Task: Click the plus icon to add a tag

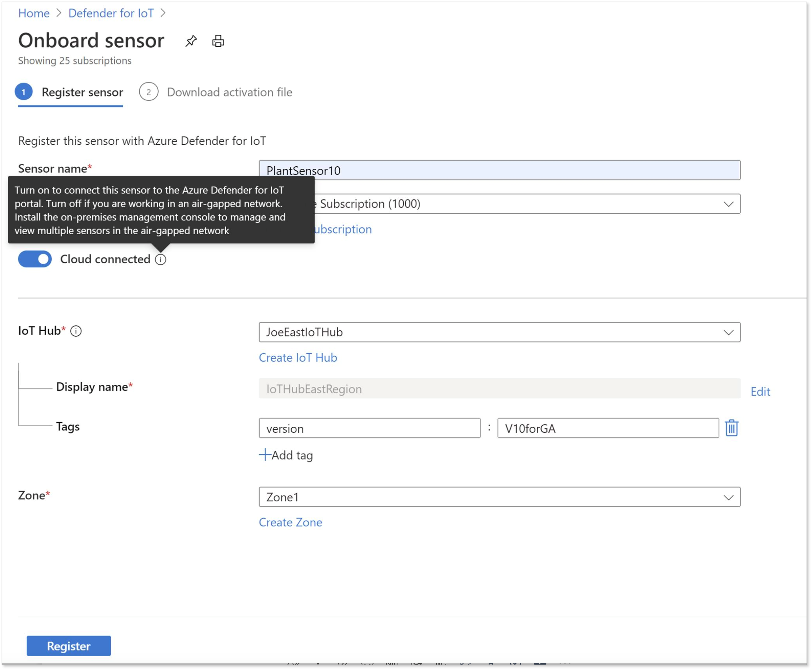Action: point(265,455)
